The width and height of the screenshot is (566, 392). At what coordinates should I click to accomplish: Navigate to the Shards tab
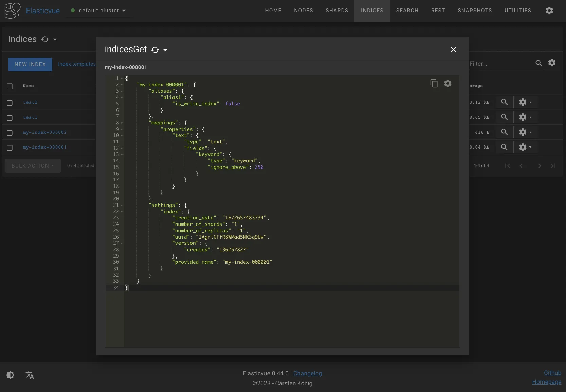pos(337,11)
